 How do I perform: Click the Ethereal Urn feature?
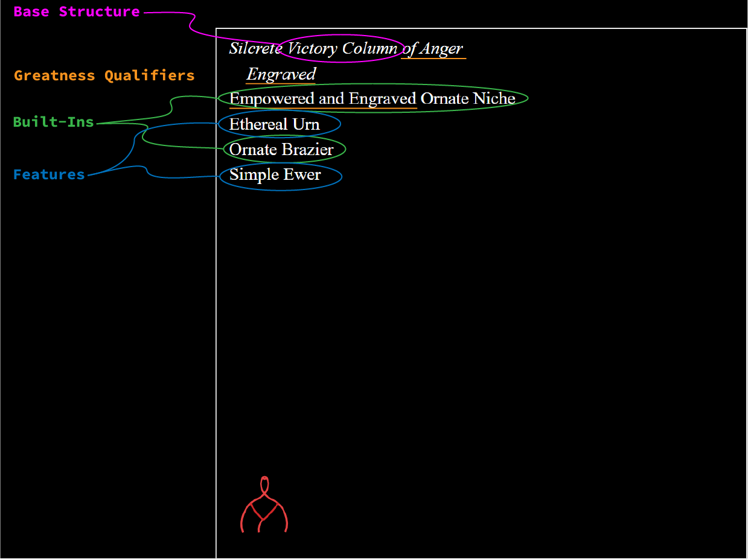coord(275,124)
